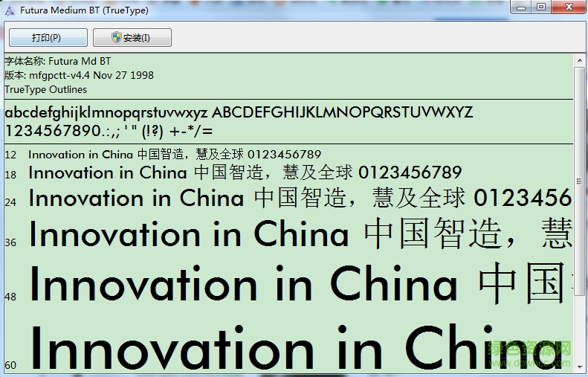Viewport: 588px width, 377px height.
Task: Click the size 18 sample text line
Action: point(245,173)
